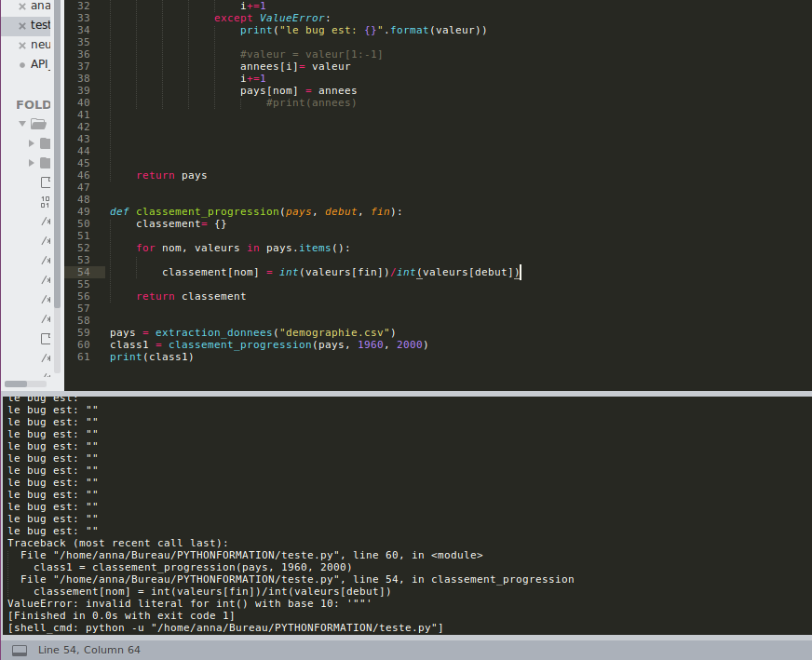Close the open "test" file tab in the sidebar
Image resolution: width=812 pixels, height=660 pixels.
click(x=22, y=25)
